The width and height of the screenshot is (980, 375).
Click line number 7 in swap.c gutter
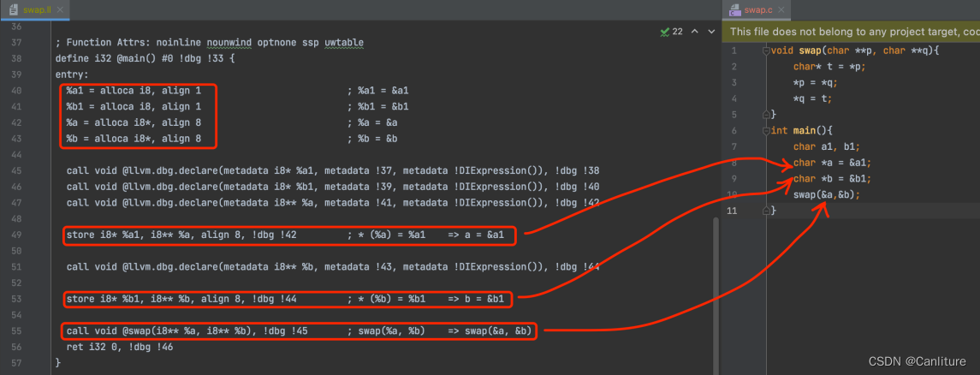734,147
